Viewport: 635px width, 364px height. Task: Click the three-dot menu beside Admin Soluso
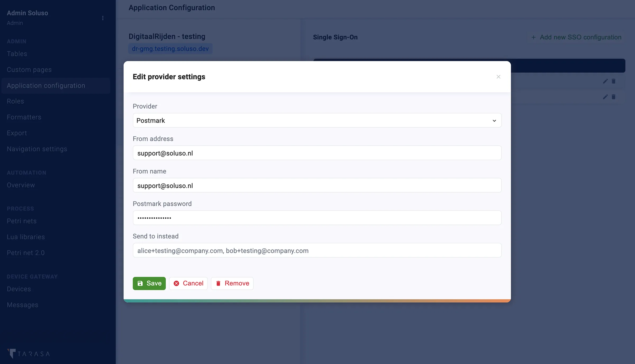103,18
